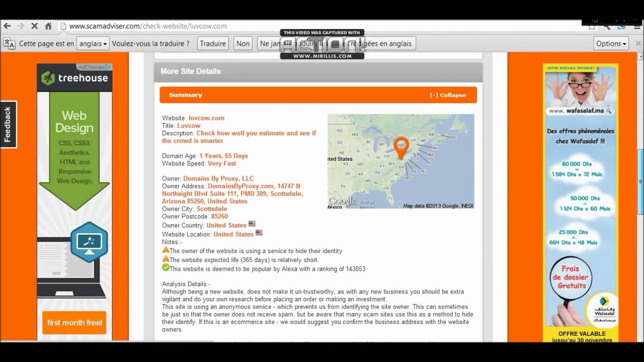The image size is (644, 362).
Task: Open the language dropdown set to anglais
Action: pyautogui.click(x=93, y=43)
